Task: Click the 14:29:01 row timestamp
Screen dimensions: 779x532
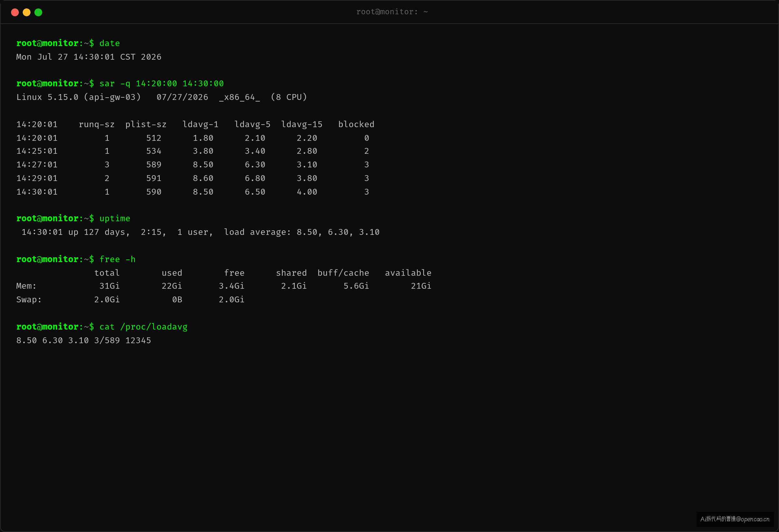Action: 37,178
